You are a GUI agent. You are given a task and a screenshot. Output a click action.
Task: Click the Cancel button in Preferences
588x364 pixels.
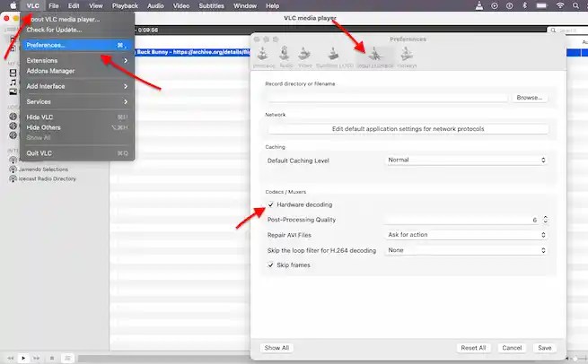(512, 348)
